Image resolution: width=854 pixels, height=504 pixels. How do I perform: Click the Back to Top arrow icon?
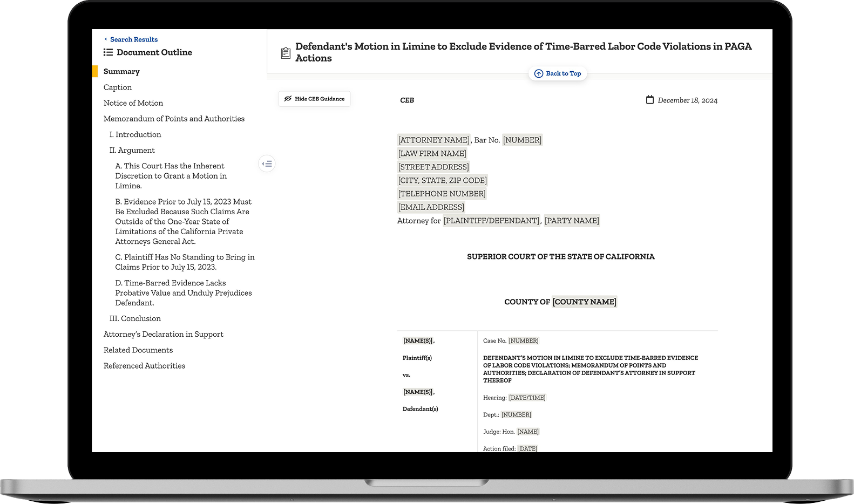[538, 73]
